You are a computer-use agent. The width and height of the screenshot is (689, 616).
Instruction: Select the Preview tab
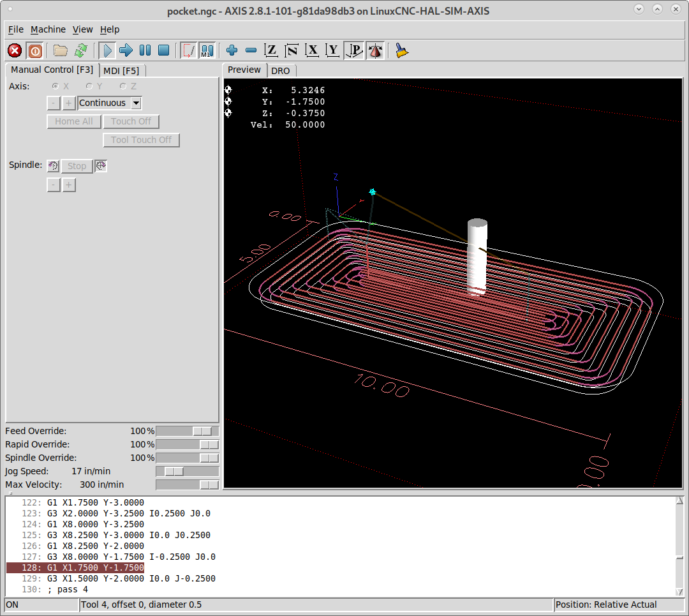coord(244,70)
